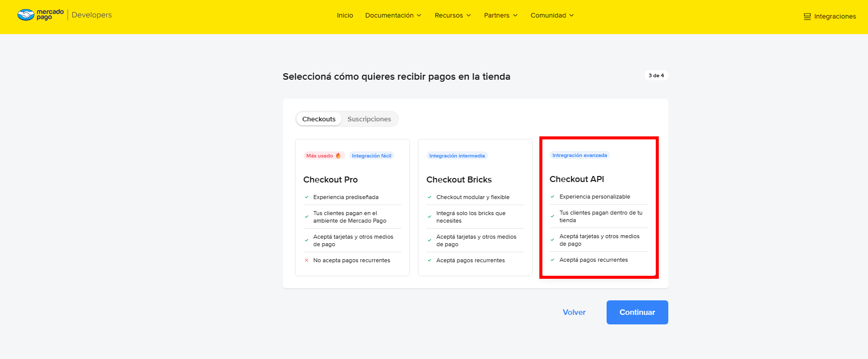Click the Integración intermedia badge
This screenshot has width=868, height=359.
[457, 155]
